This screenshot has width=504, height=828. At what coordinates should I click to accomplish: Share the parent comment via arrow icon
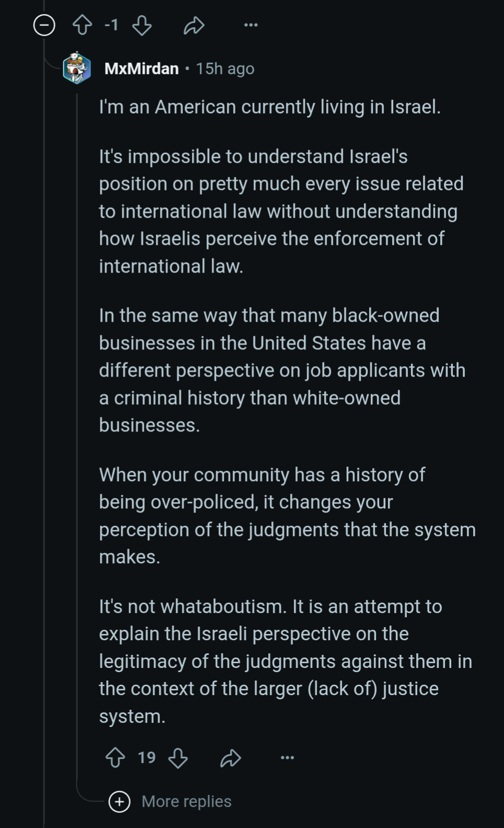point(194,25)
